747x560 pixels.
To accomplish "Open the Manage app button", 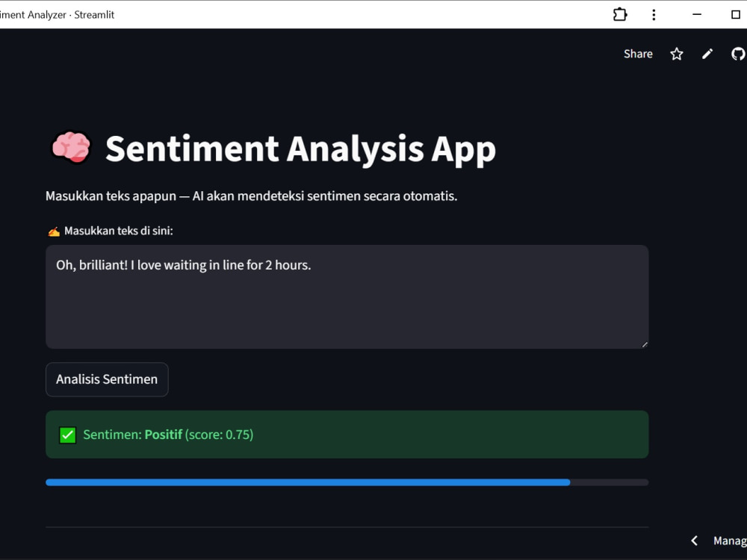I will [729, 541].
